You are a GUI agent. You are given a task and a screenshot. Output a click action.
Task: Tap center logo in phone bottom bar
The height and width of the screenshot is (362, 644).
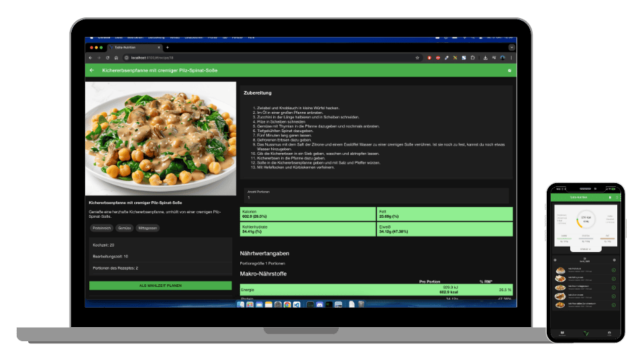tap(586, 333)
